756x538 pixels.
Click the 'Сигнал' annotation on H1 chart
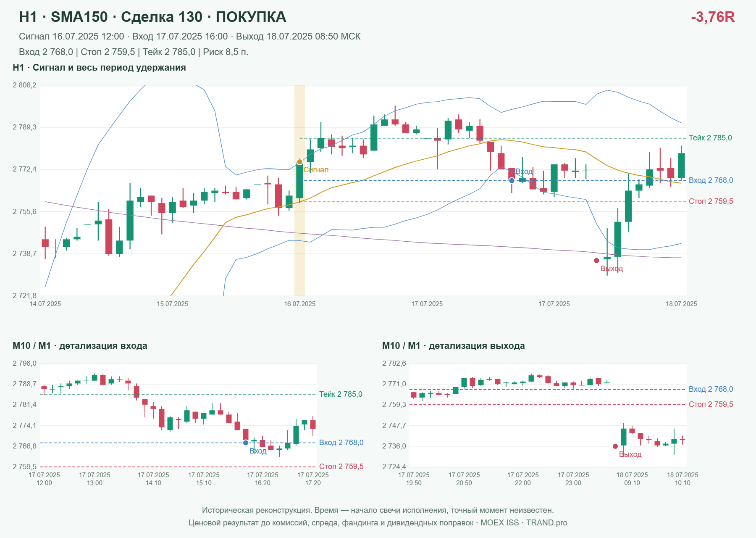(316, 170)
